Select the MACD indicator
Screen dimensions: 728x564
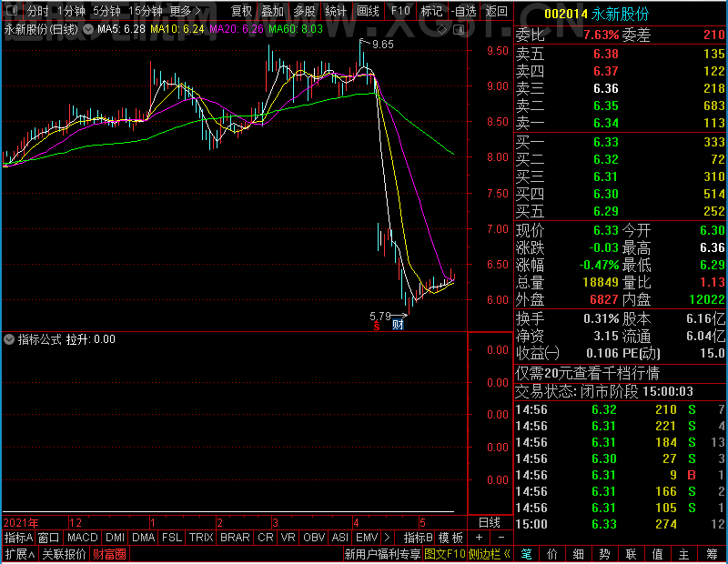coord(83,538)
